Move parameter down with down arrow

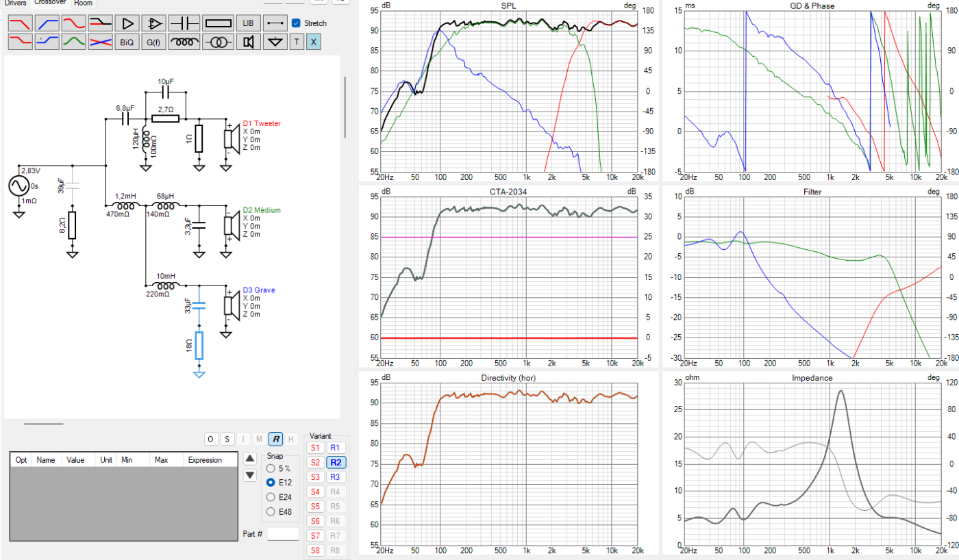point(250,474)
